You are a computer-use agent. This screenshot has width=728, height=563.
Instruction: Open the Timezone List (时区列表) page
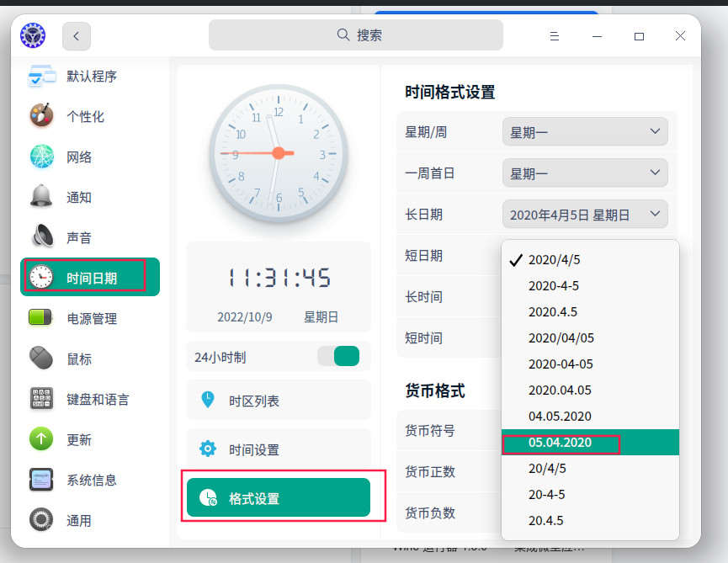(x=279, y=400)
